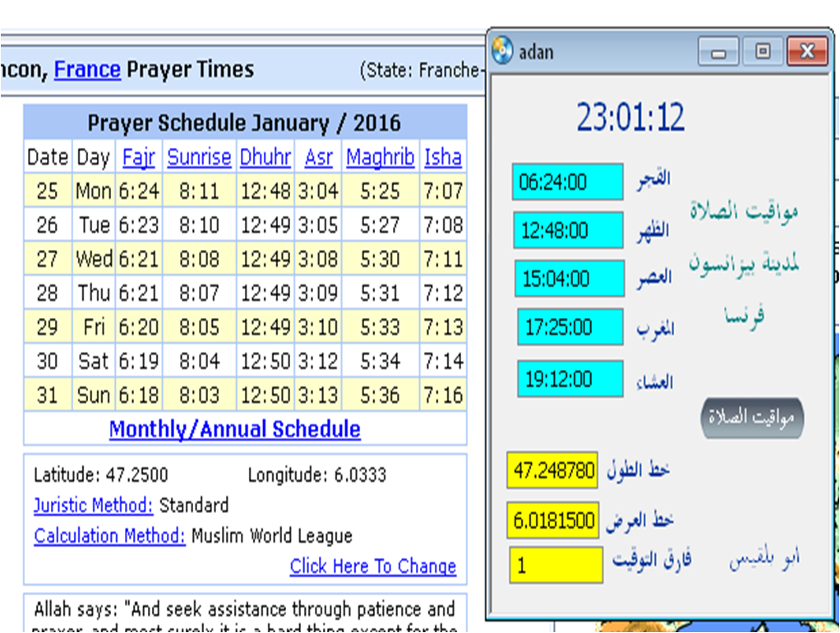Open the Monthly/Annual Schedule link
Screen dimensions: 840x633
[x=234, y=429]
